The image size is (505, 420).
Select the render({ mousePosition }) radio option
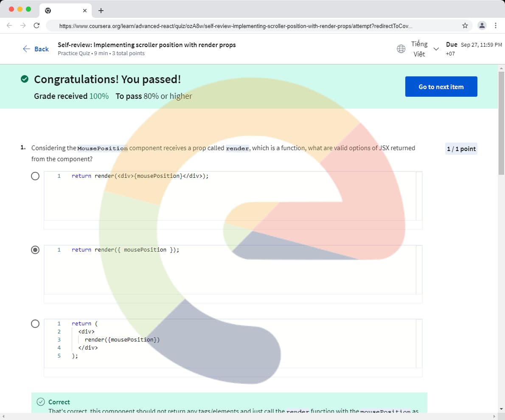(x=35, y=250)
